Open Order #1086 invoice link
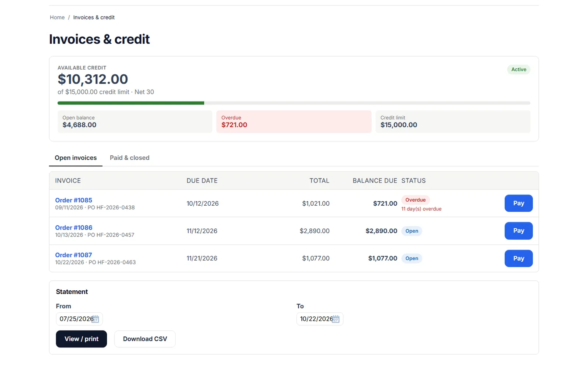The width and height of the screenshot is (588, 368). tap(73, 227)
